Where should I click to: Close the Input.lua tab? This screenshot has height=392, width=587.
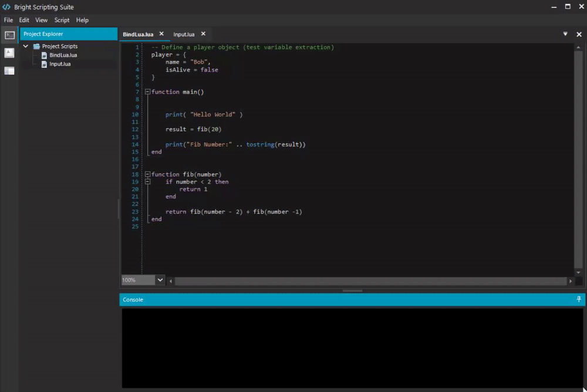[x=203, y=33]
